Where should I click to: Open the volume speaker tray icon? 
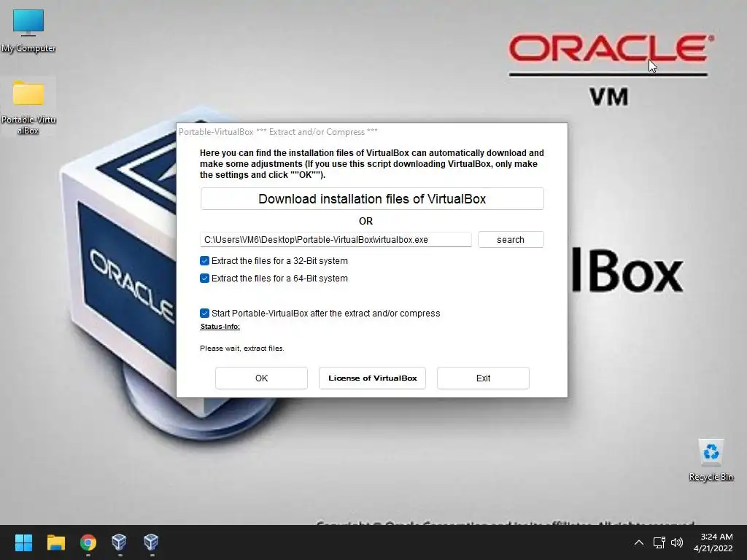676,542
